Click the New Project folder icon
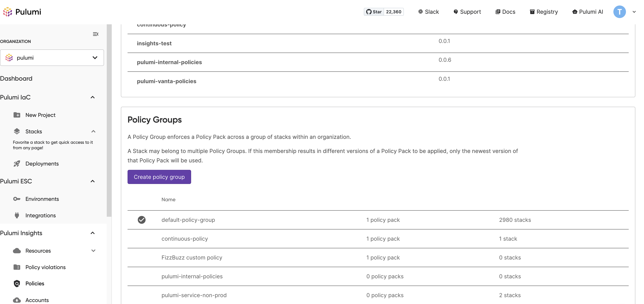The height and width of the screenshot is (304, 644). coord(17,115)
